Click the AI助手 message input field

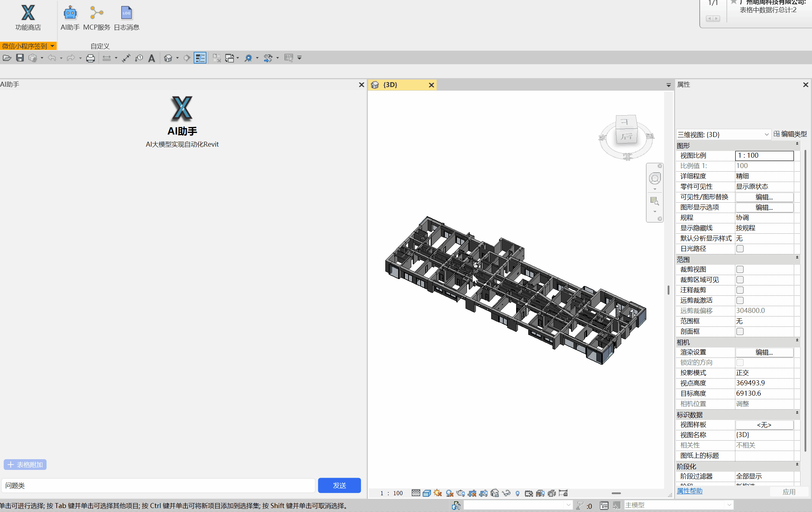tap(159, 485)
